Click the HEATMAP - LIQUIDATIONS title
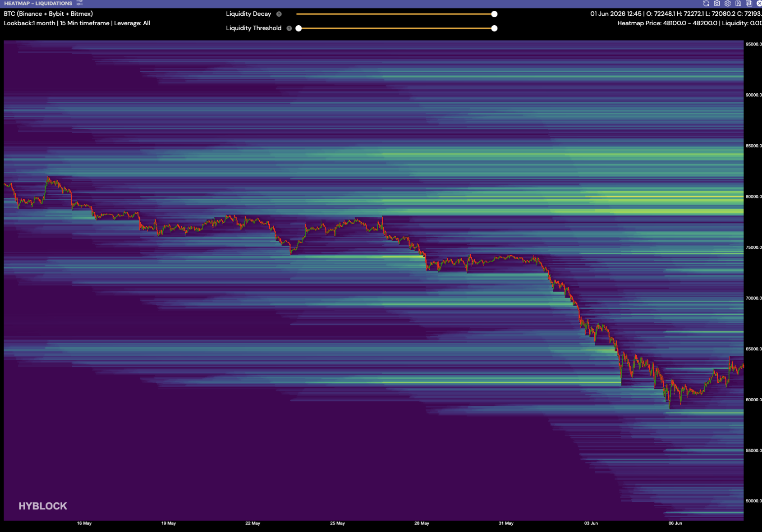The width and height of the screenshot is (762, 532). pyautogui.click(x=38, y=3)
